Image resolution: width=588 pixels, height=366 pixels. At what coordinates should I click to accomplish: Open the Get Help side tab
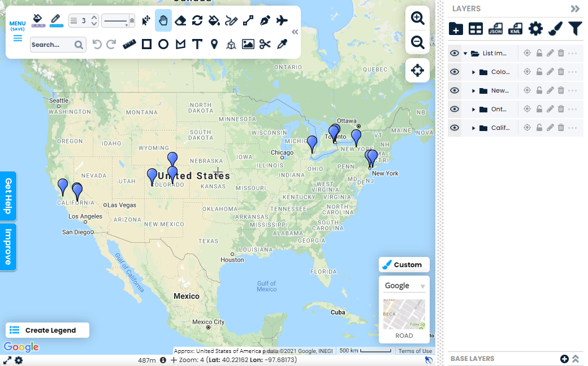coord(8,195)
